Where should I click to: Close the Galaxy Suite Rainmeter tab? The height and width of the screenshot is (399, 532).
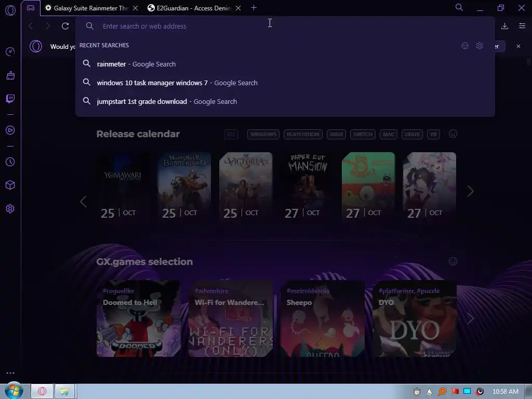click(x=136, y=8)
